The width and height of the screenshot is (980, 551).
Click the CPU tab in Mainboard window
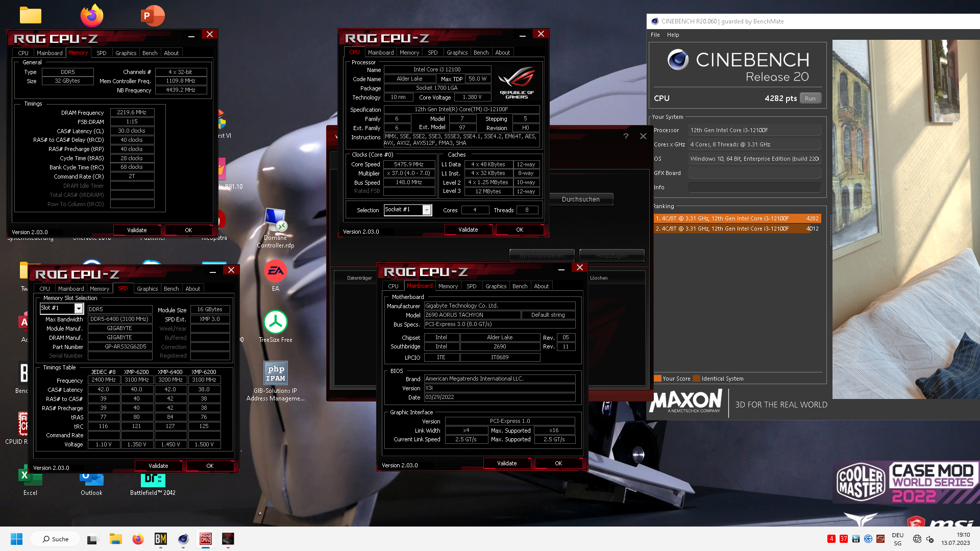pyautogui.click(x=393, y=286)
